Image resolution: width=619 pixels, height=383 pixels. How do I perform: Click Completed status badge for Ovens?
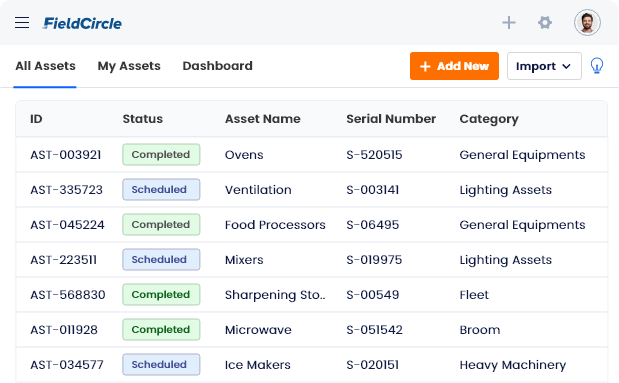[161, 154]
